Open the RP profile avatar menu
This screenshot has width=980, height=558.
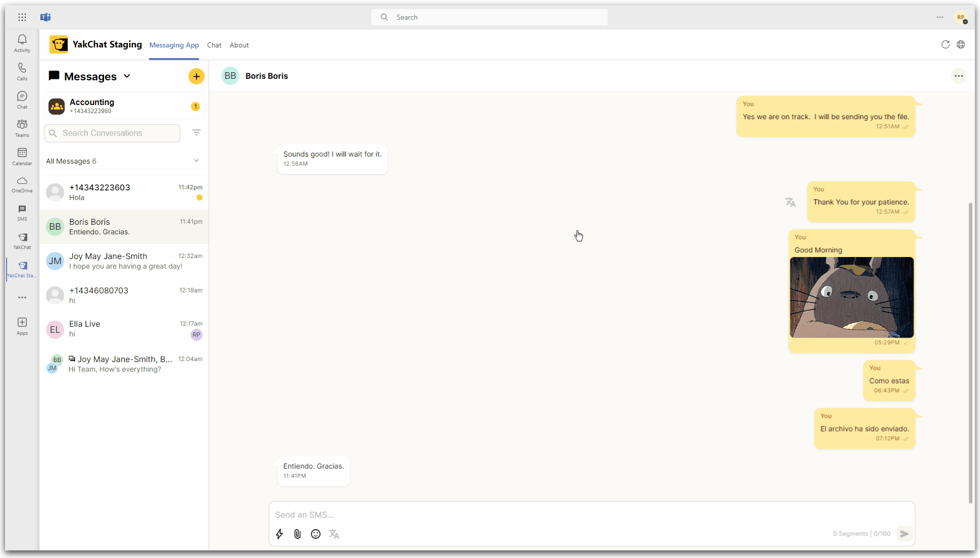point(961,17)
